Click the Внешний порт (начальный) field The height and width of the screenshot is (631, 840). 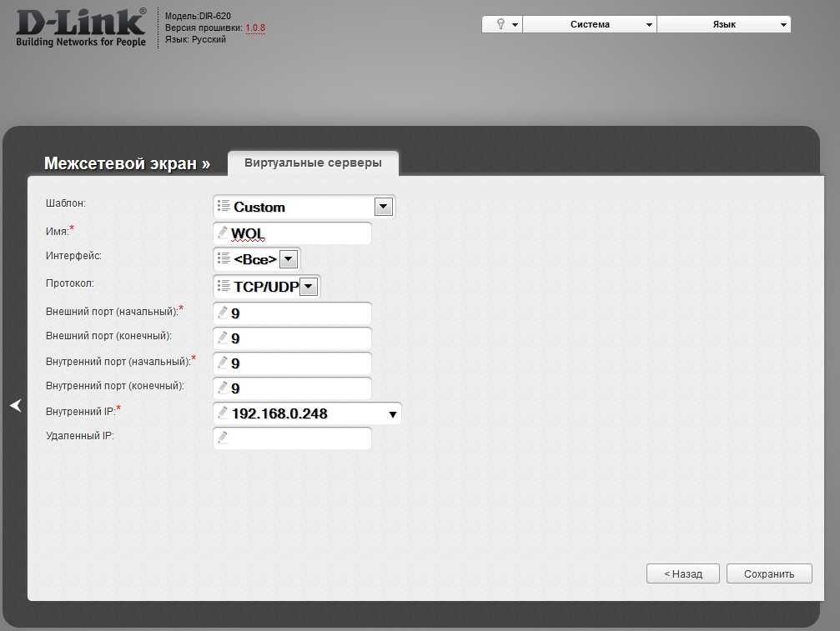pos(292,313)
